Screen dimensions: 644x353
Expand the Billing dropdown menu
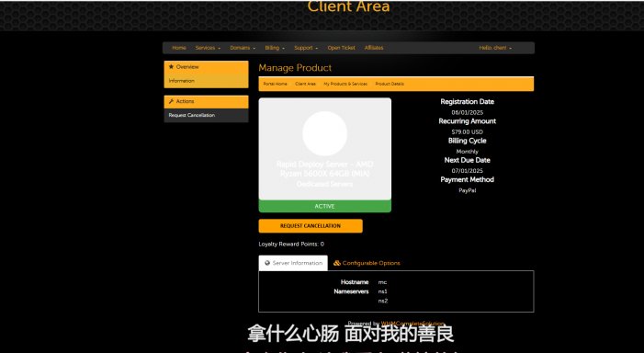[x=275, y=48]
